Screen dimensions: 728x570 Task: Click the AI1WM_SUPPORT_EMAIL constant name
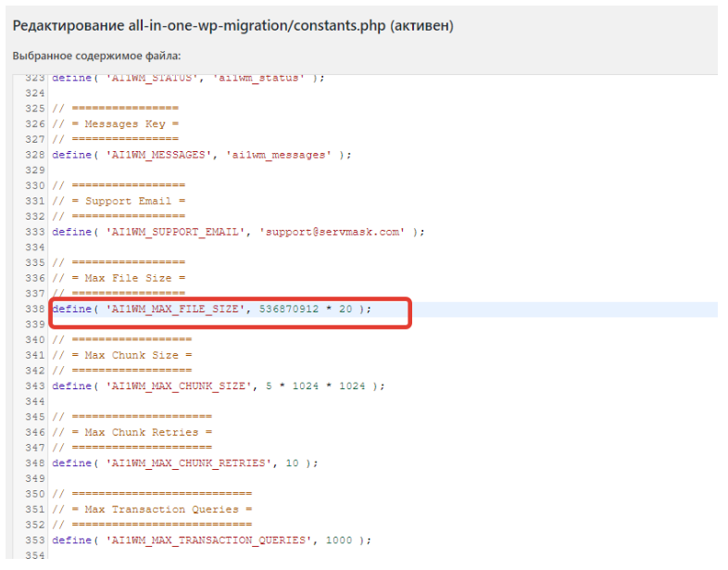174,232
